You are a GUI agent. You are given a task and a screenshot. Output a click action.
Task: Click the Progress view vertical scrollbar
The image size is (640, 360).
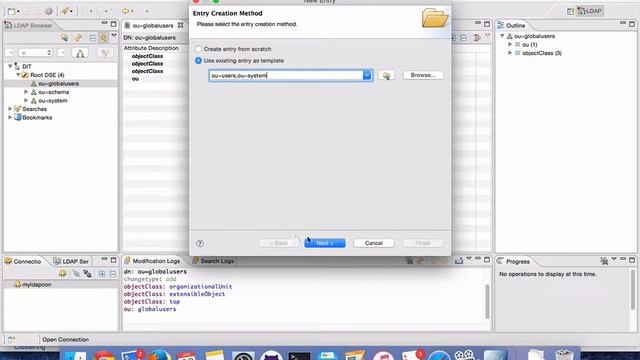(633, 290)
